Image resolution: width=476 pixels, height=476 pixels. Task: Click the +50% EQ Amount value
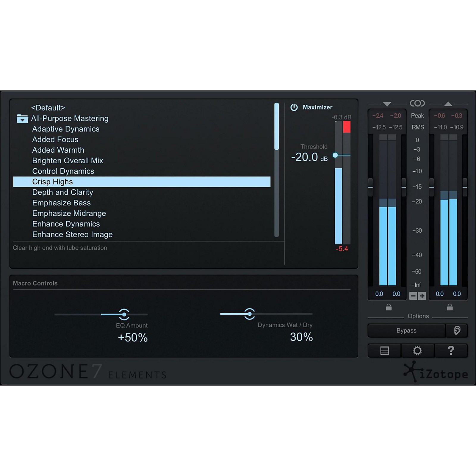click(133, 338)
